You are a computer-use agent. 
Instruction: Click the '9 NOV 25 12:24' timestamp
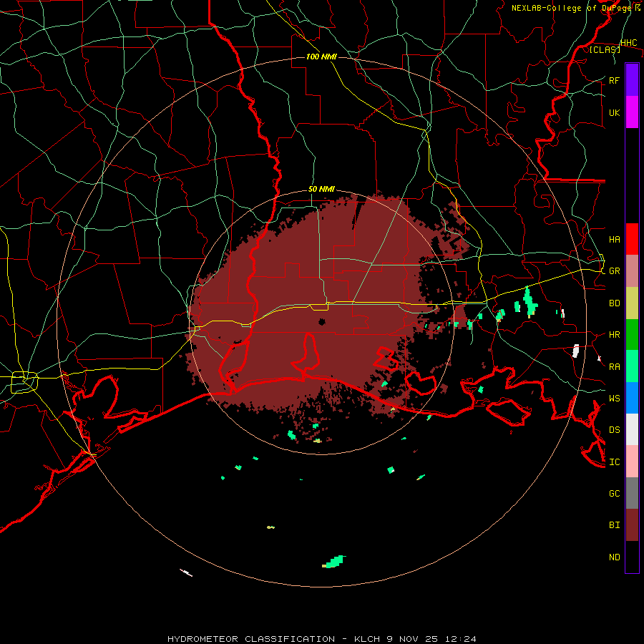click(x=431, y=639)
